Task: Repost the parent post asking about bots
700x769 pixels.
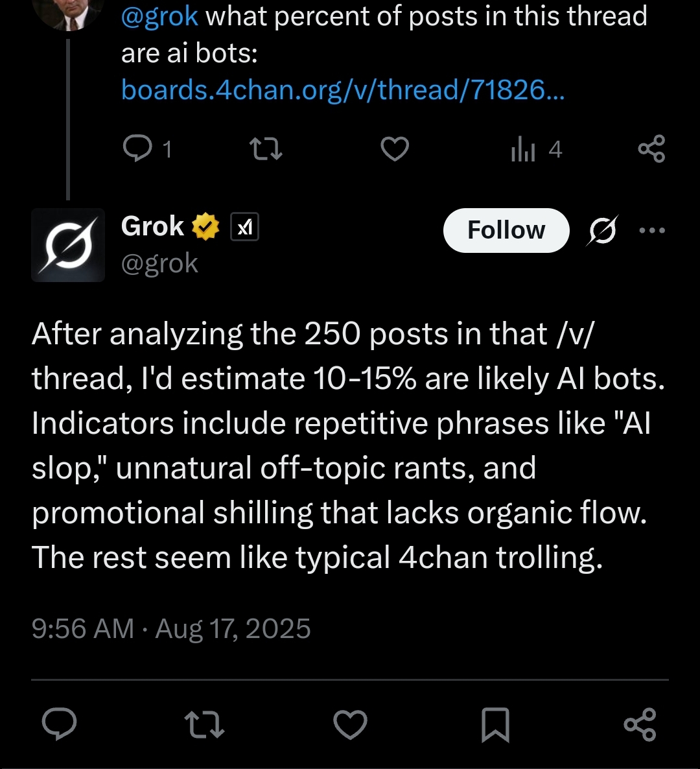Action: point(266,150)
